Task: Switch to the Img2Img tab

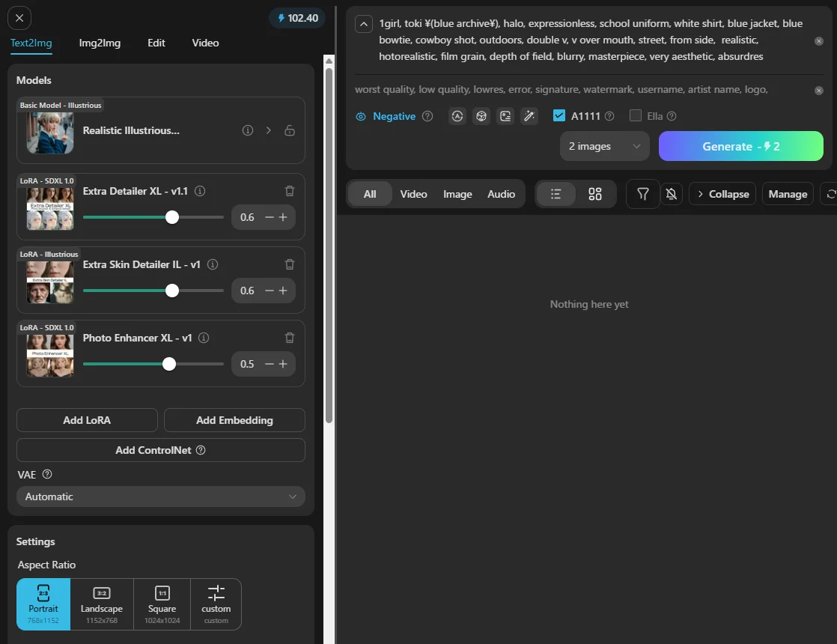Action: [x=100, y=43]
